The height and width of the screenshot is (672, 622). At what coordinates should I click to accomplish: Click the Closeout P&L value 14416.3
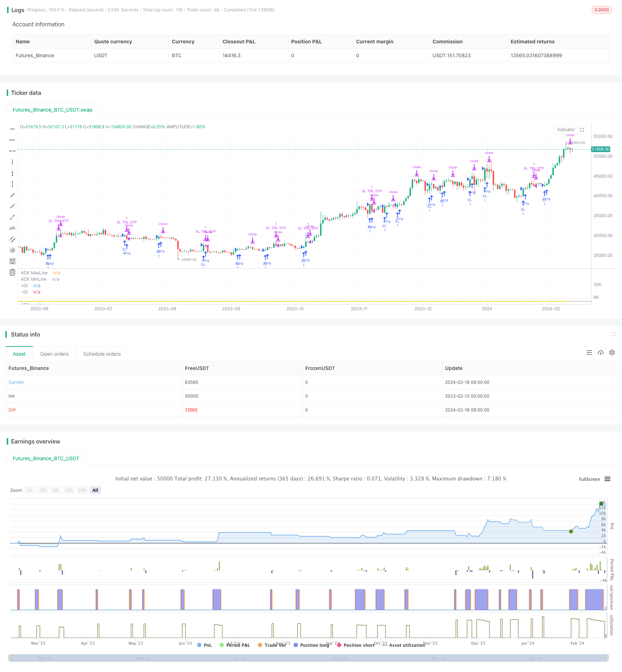pos(232,55)
